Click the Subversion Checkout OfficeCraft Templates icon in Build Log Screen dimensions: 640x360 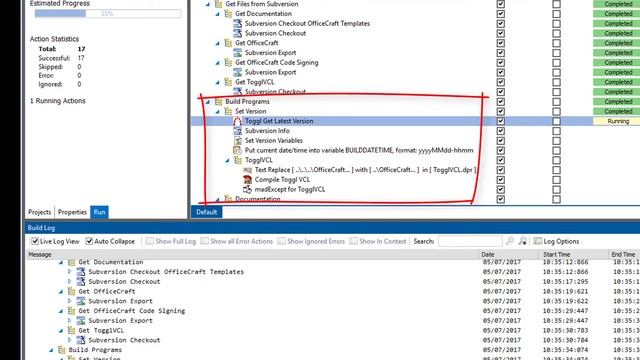pos(81,272)
